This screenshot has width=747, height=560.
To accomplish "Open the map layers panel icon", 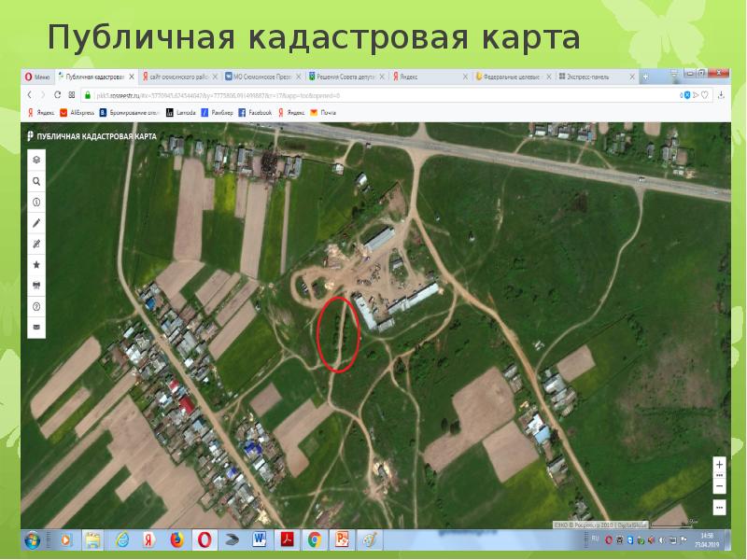I will pyautogui.click(x=36, y=161).
